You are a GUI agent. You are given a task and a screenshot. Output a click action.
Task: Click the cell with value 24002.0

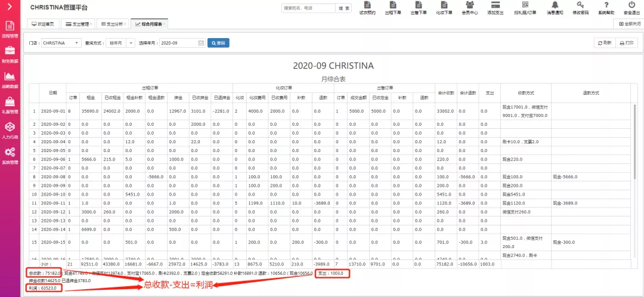(x=113, y=112)
